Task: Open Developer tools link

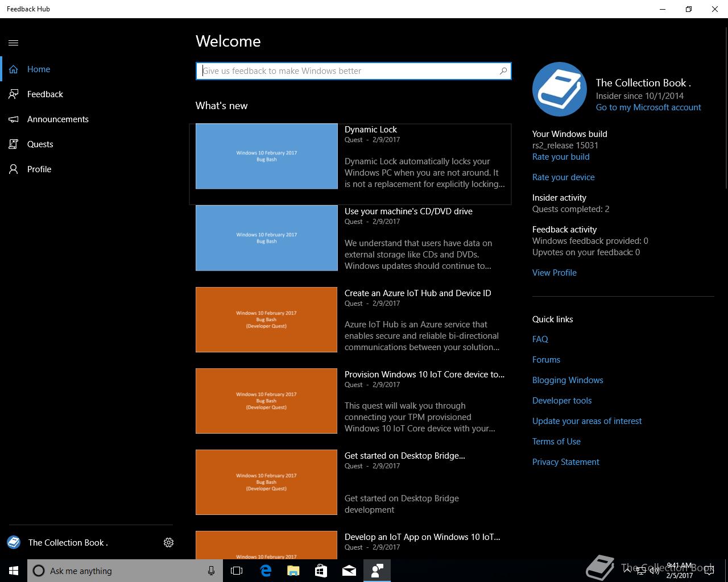Action: (562, 401)
